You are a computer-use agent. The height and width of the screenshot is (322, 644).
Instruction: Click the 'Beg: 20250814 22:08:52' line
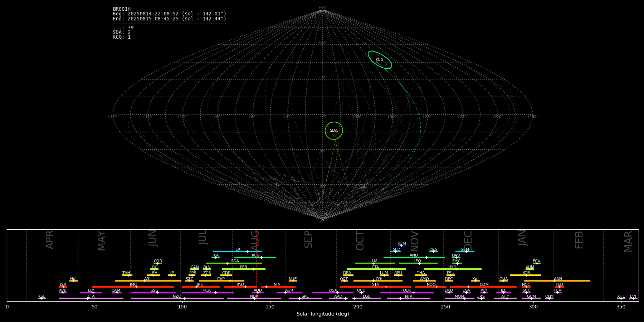(170, 14)
